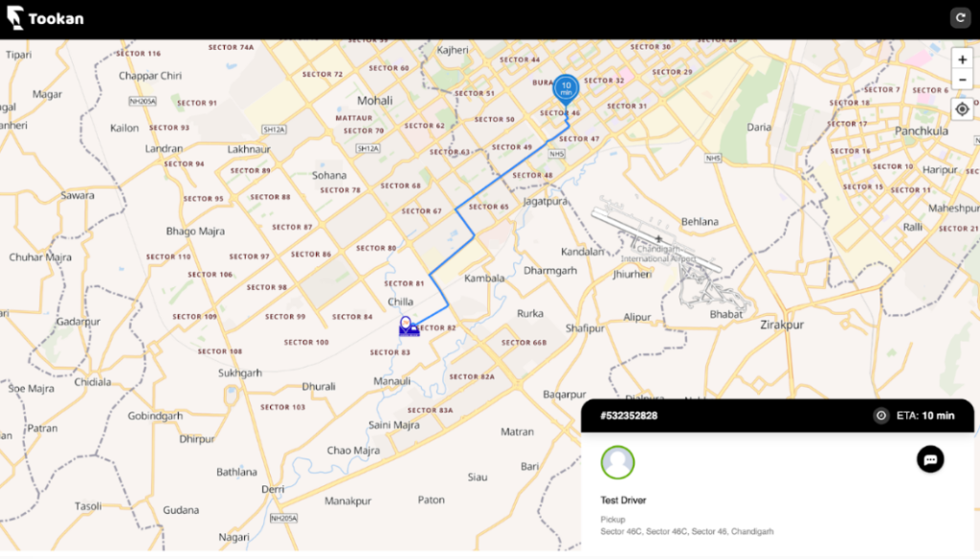
Task: Center map with locate-me target icon
Action: pyautogui.click(x=962, y=109)
